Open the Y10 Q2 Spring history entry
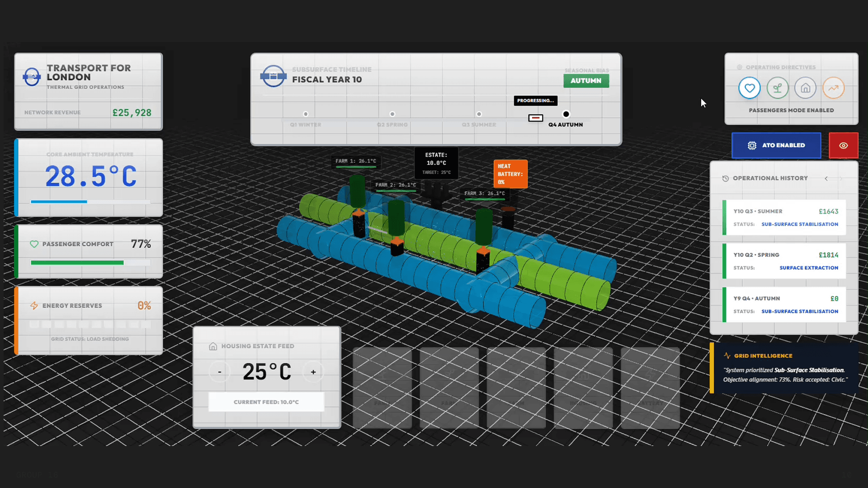This screenshot has width=868, height=488. 784,261
